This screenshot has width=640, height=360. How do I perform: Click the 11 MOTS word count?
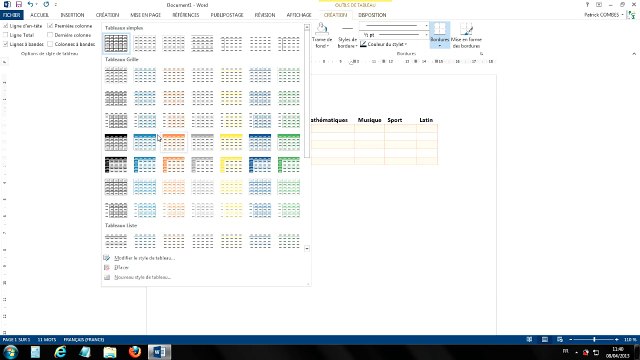(47, 340)
